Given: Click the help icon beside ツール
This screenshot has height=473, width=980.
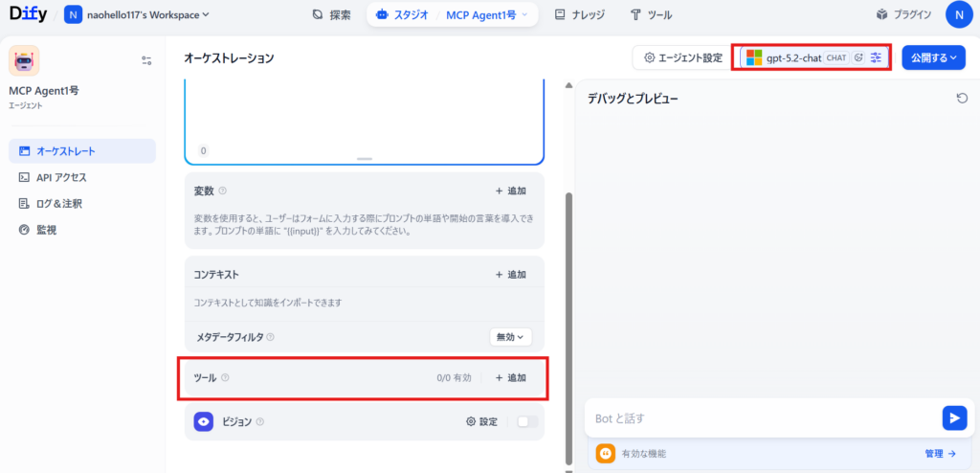Looking at the screenshot, I should click(x=225, y=377).
